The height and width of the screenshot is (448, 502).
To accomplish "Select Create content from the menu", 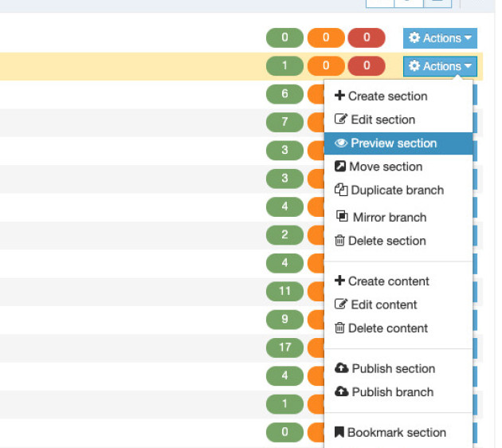I will pyautogui.click(x=388, y=281).
